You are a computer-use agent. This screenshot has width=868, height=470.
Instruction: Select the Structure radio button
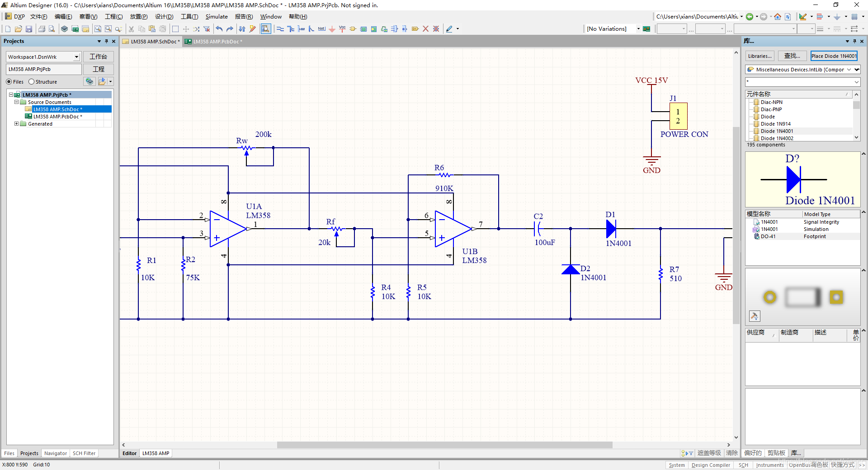[x=32, y=82]
